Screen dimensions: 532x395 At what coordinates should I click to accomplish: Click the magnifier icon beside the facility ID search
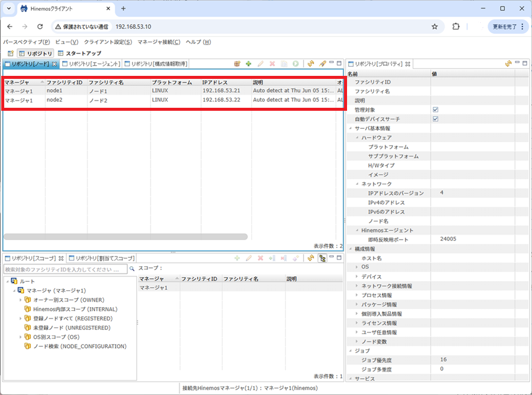coord(132,269)
